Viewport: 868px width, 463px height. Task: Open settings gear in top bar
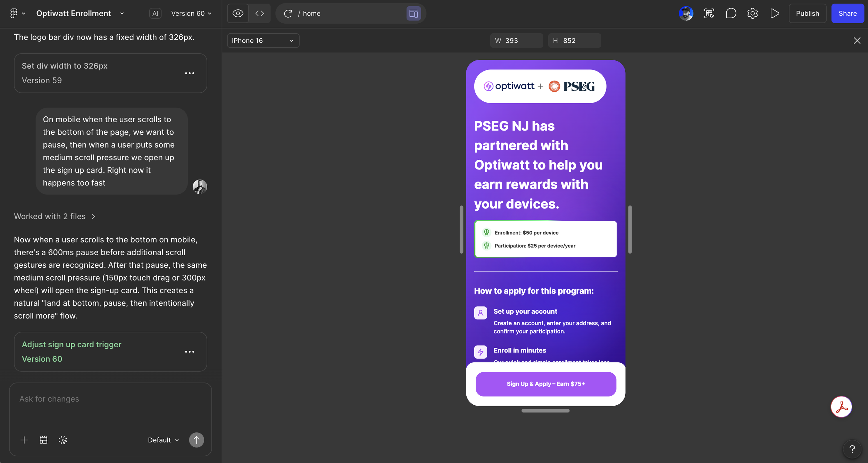click(752, 13)
